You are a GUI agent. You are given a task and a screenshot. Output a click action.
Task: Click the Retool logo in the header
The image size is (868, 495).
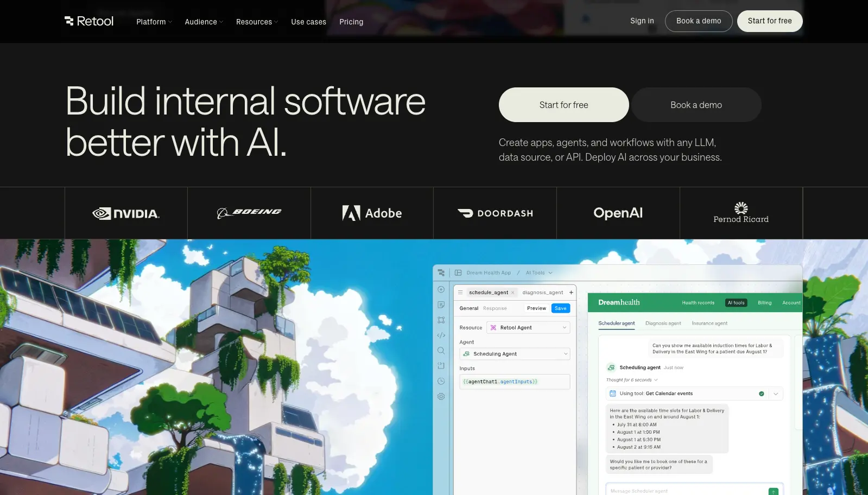coord(89,21)
